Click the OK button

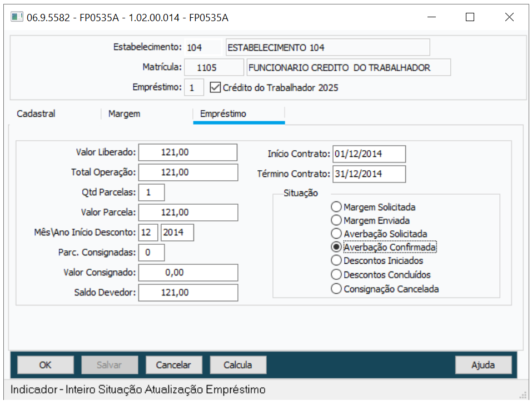(x=46, y=365)
